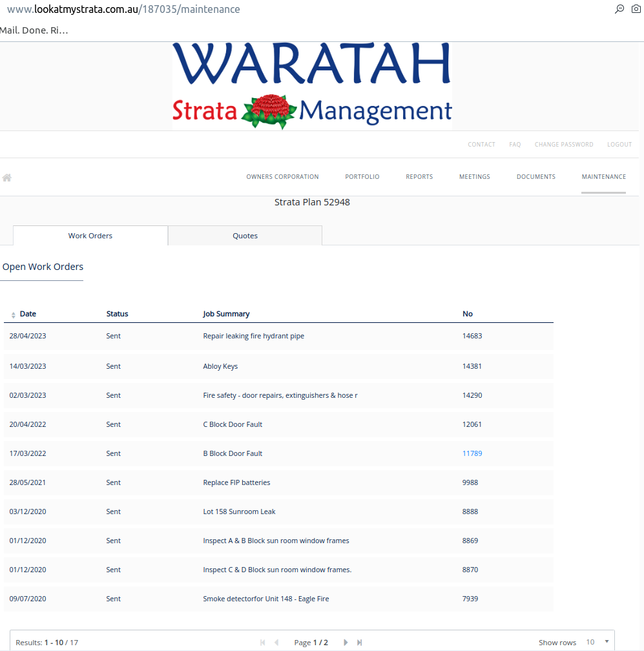Screen dimensions: 644x651
Task: Click the date 28/05/2021 cell
Action: pyautogui.click(x=27, y=482)
